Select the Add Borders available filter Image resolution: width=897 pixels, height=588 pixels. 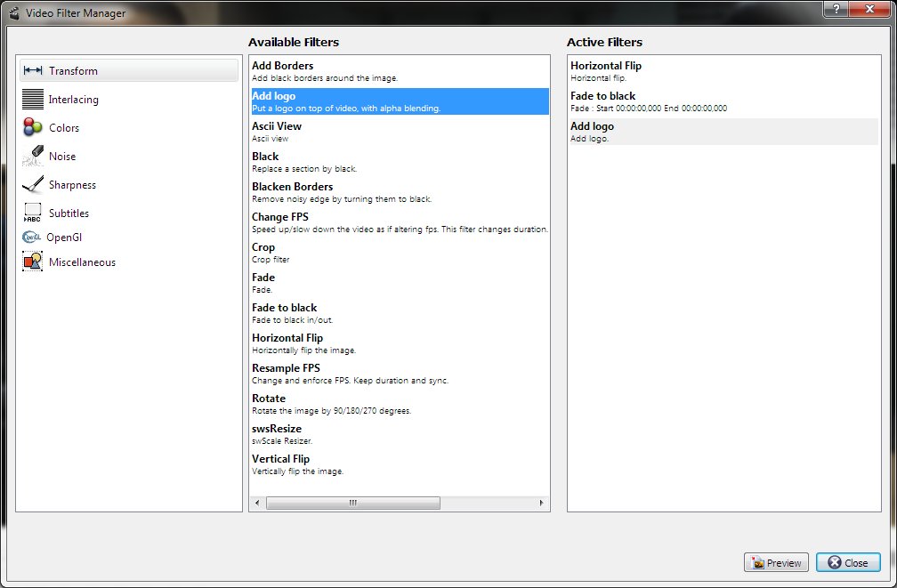pos(283,71)
